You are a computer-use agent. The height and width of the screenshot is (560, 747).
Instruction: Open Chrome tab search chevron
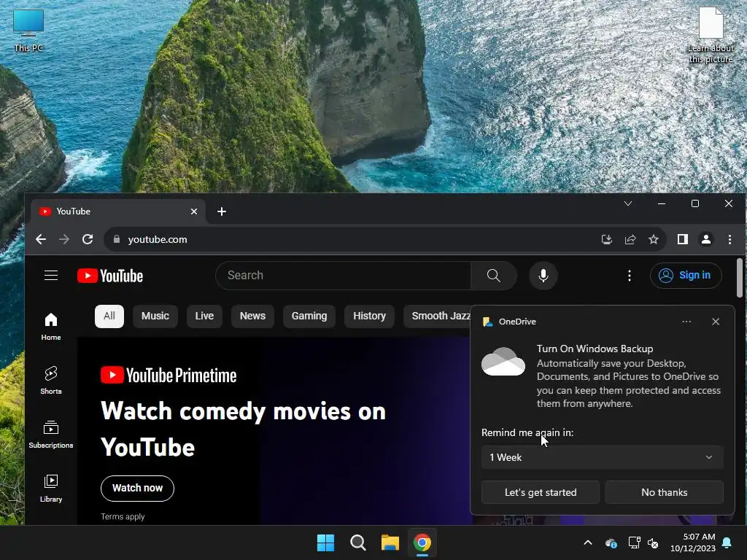(x=628, y=203)
